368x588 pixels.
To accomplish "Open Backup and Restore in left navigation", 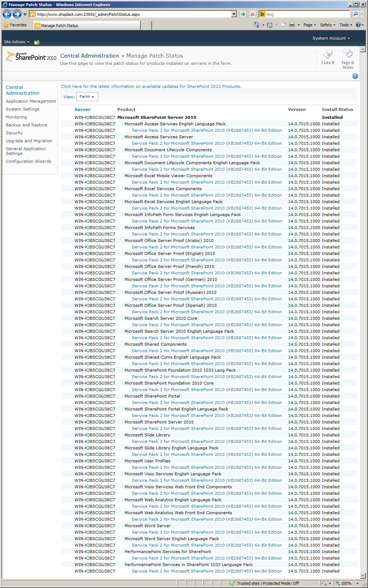I will click(26, 125).
